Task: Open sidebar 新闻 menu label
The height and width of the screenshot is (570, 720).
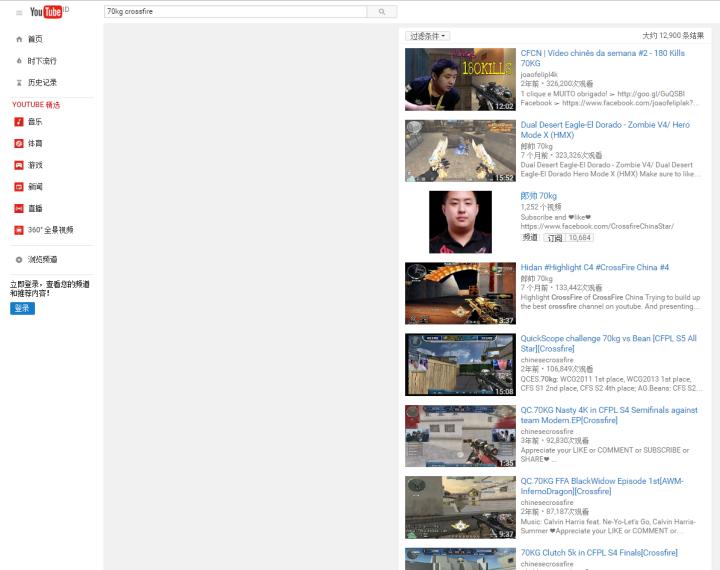Action: pos(35,186)
